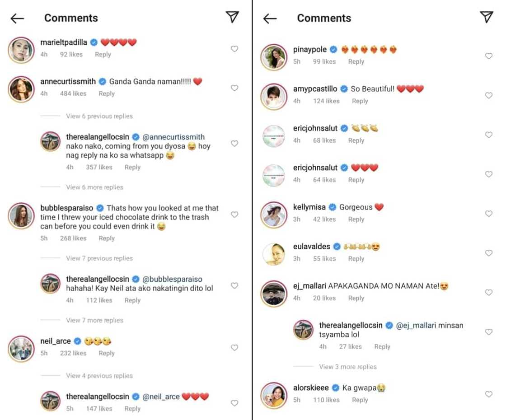
Task: Open neil_arce's profile picture
Action: (21, 349)
